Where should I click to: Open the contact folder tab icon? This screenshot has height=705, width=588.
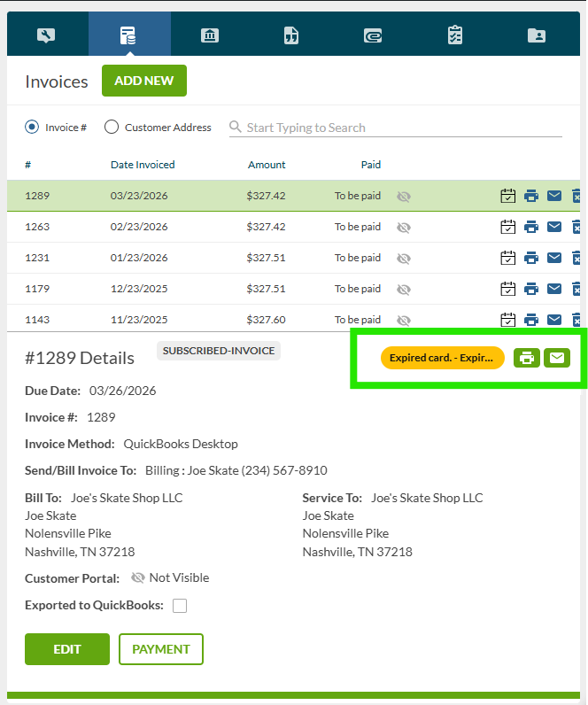click(537, 35)
